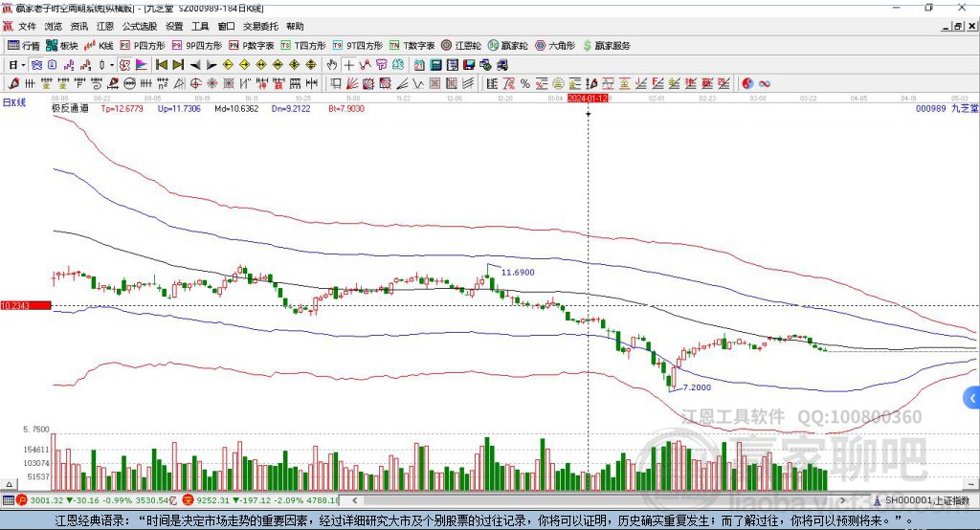Expand the candlestick style dropdown arrow
Viewport: 980px width, 530px height.
(x=112, y=65)
